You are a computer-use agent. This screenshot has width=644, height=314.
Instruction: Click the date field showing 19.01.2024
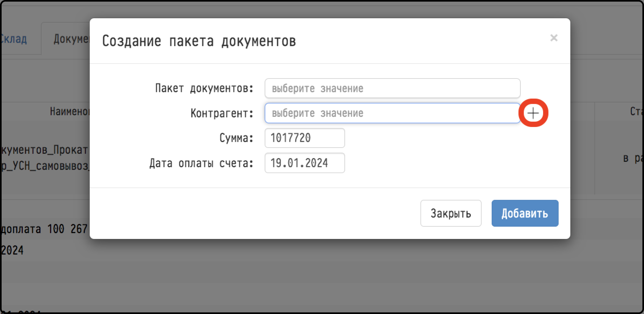pyautogui.click(x=305, y=163)
